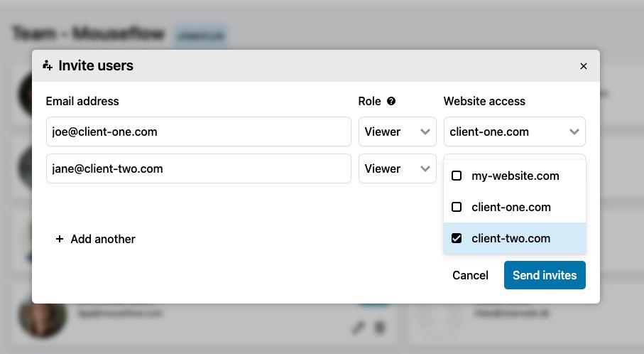Click the Role help question mark icon
The height and width of the screenshot is (354, 644).
point(391,102)
